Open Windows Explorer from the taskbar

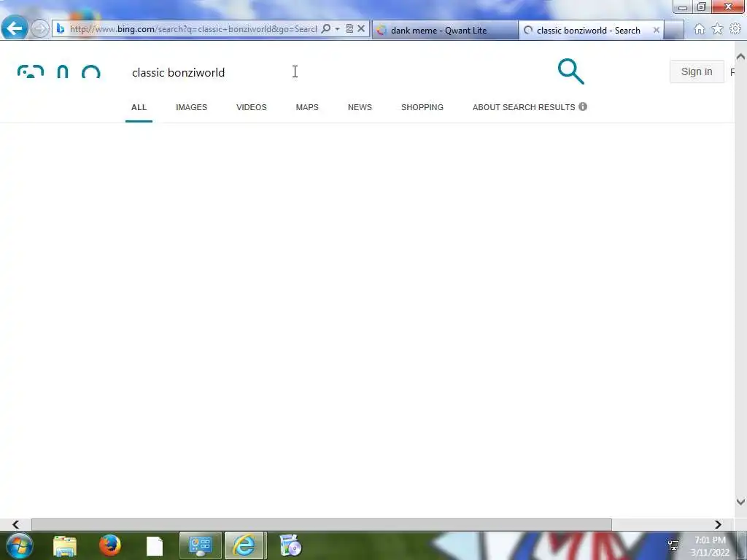click(65, 546)
